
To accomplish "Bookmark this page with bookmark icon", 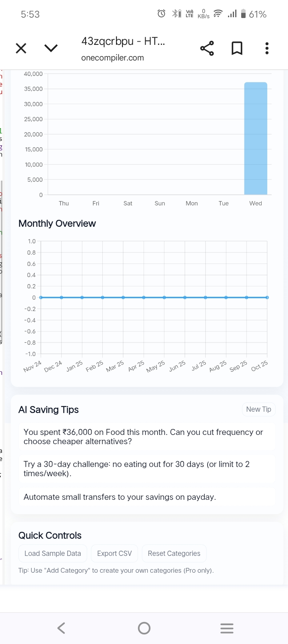I will click(237, 48).
